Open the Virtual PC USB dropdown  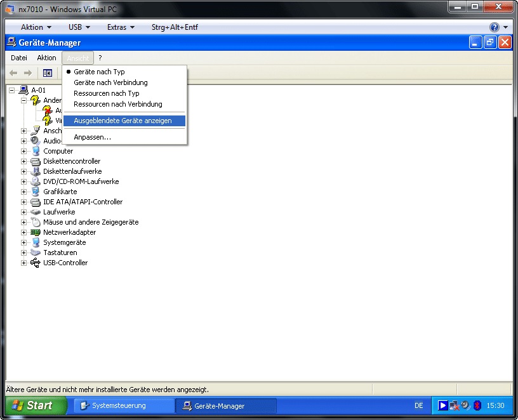coord(79,27)
